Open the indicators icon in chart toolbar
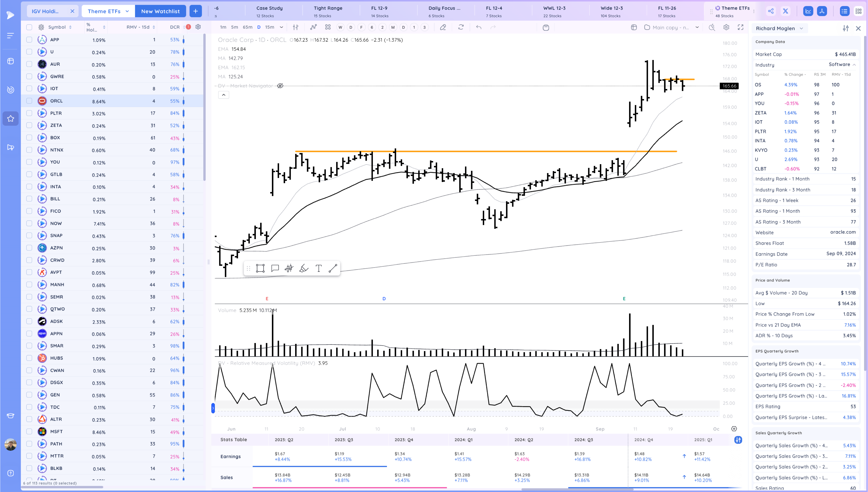 (x=313, y=27)
